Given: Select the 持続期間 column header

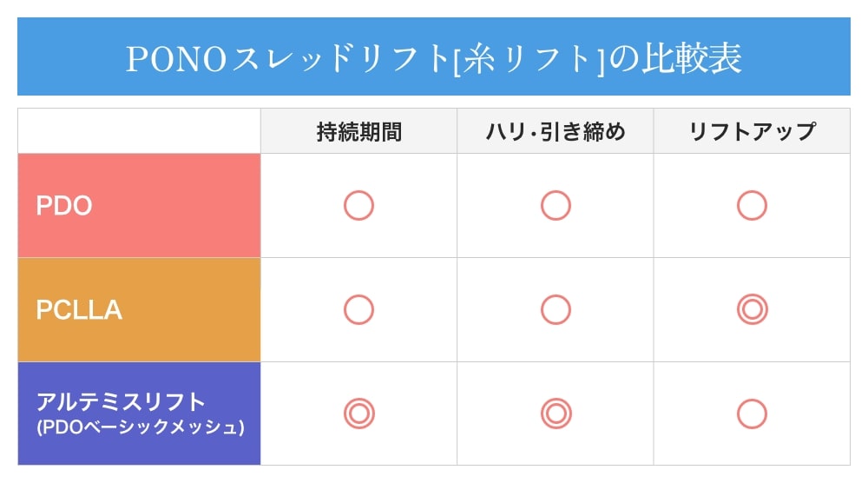Looking at the screenshot, I should tap(358, 131).
